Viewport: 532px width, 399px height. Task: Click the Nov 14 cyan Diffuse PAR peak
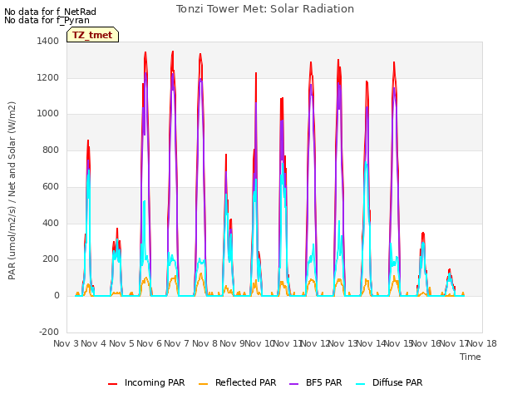tap(366, 163)
